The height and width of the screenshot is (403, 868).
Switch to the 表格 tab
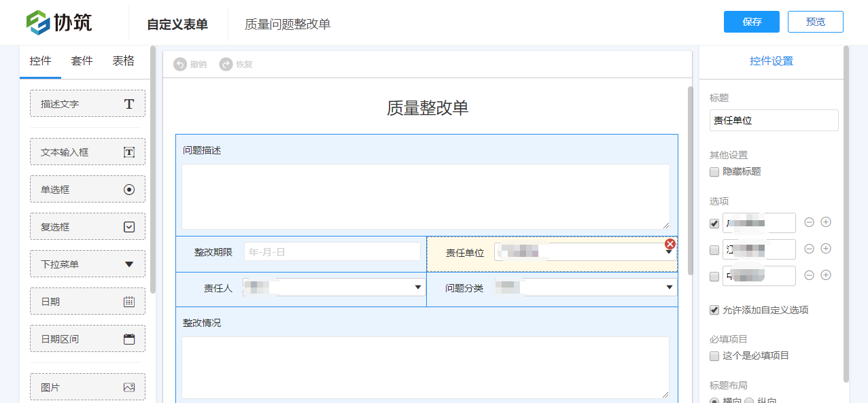(x=123, y=60)
